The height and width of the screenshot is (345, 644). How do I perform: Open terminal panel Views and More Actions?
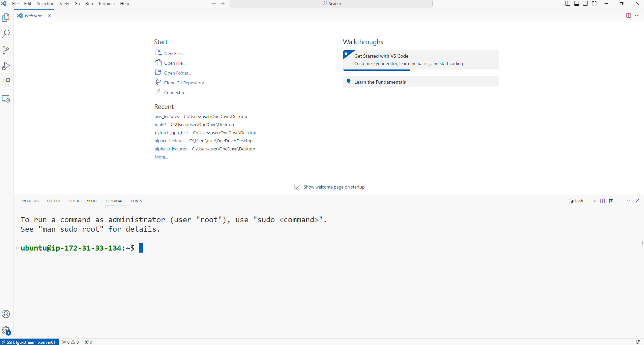(620, 201)
